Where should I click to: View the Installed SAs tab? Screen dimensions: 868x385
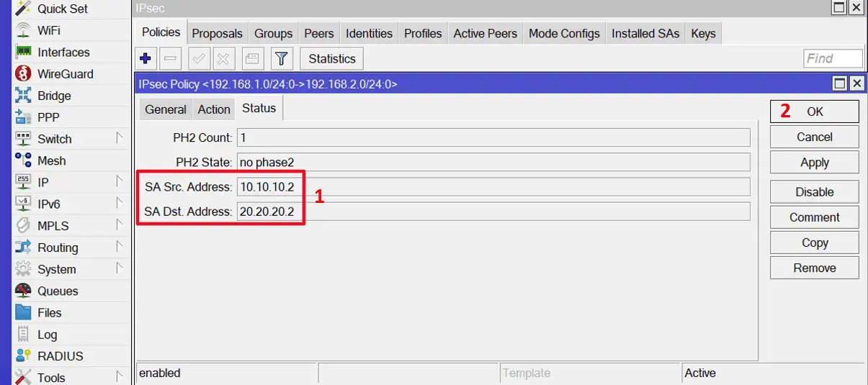(x=645, y=33)
